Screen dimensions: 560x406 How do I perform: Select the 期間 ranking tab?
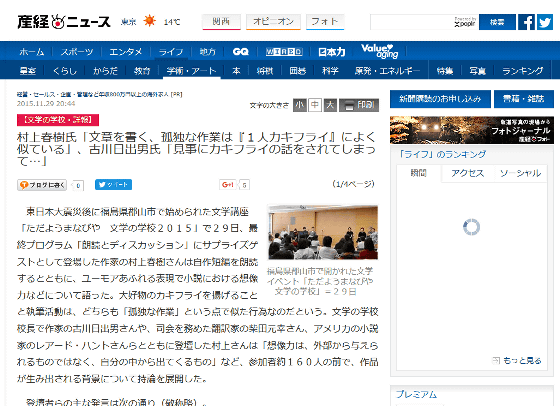pyautogui.click(x=419, y=173)
